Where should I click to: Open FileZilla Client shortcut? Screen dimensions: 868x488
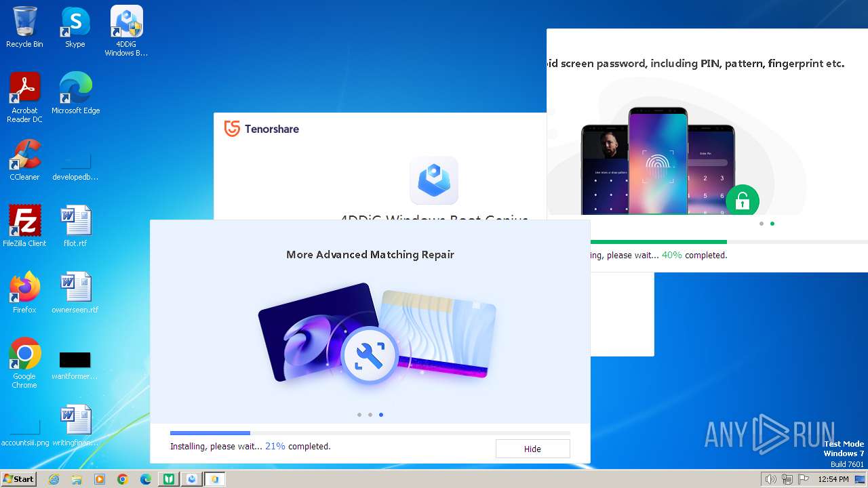click(x=24, y=226)
